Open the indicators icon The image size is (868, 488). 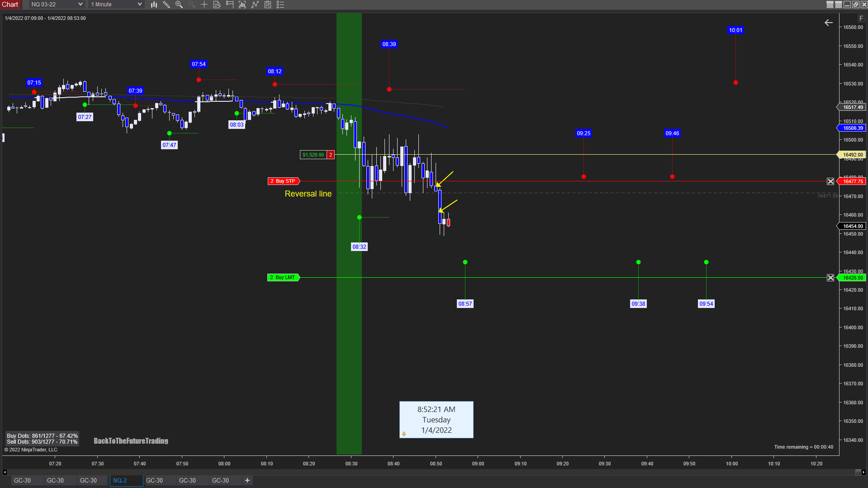click(x=255, y=5)
